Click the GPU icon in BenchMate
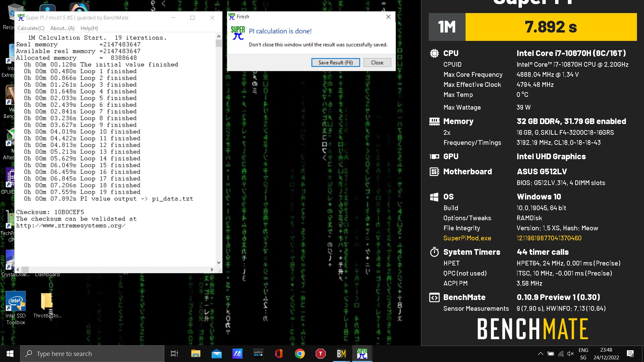The width and height of the screenshot is (644, 362). [434, 157]
